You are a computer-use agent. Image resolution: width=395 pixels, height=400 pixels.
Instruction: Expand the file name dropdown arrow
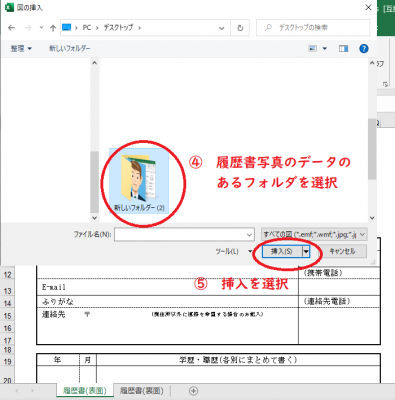[x=249, y=235]
